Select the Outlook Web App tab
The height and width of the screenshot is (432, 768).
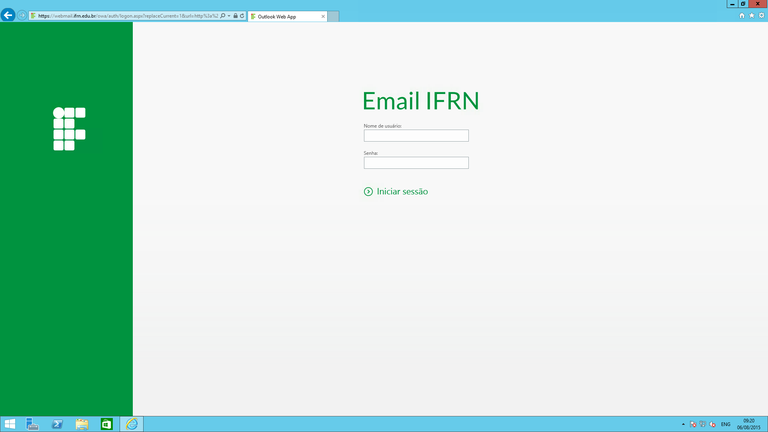pos(285,16)
